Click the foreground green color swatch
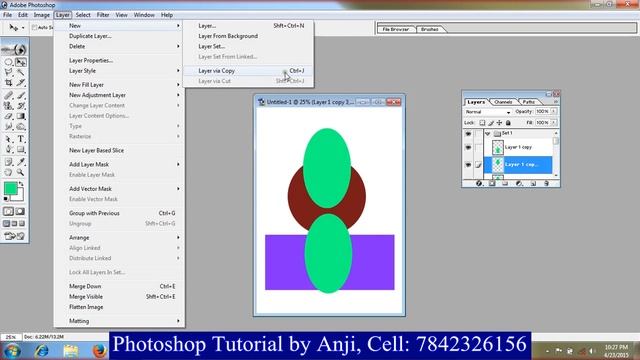Screen dimensions: 640x360 point(10,188)
